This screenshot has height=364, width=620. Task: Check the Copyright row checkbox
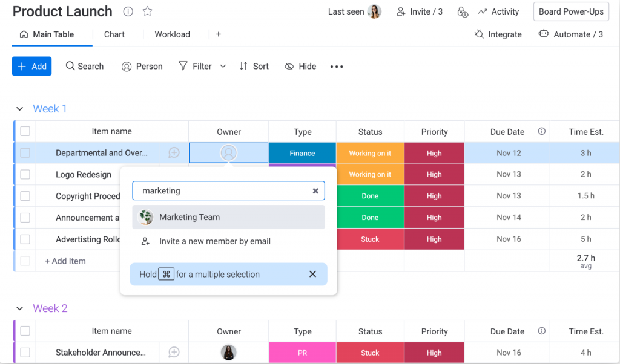(x=25, y=196)
